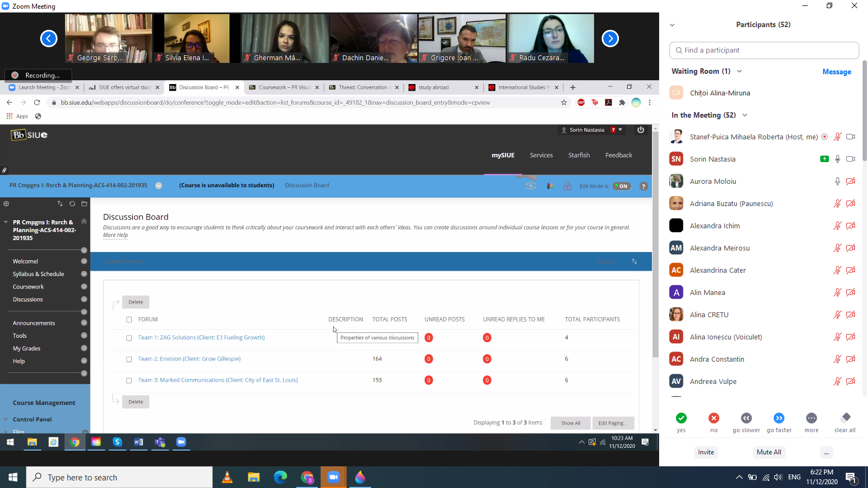Open Sorin Nastasia user menu dropdown
The image size is (868, 488).
pos(620,130)
